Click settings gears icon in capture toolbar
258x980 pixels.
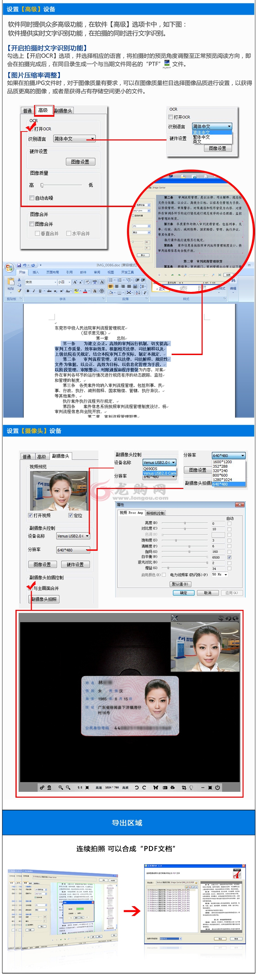pos(42,787)
